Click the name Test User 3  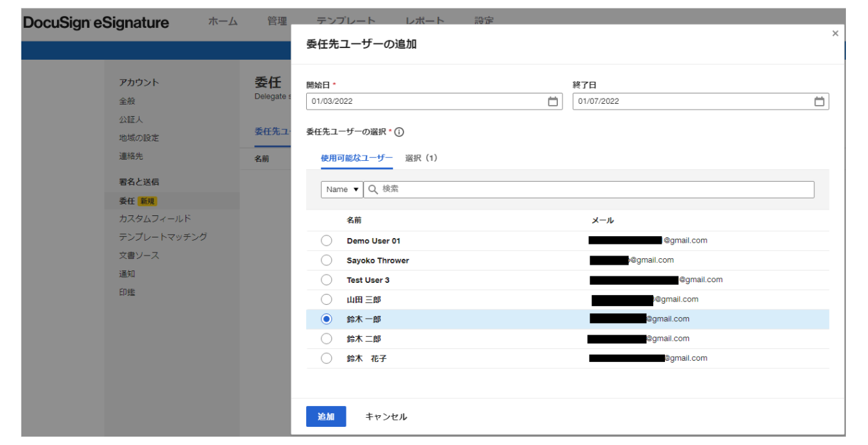(368, 280)
